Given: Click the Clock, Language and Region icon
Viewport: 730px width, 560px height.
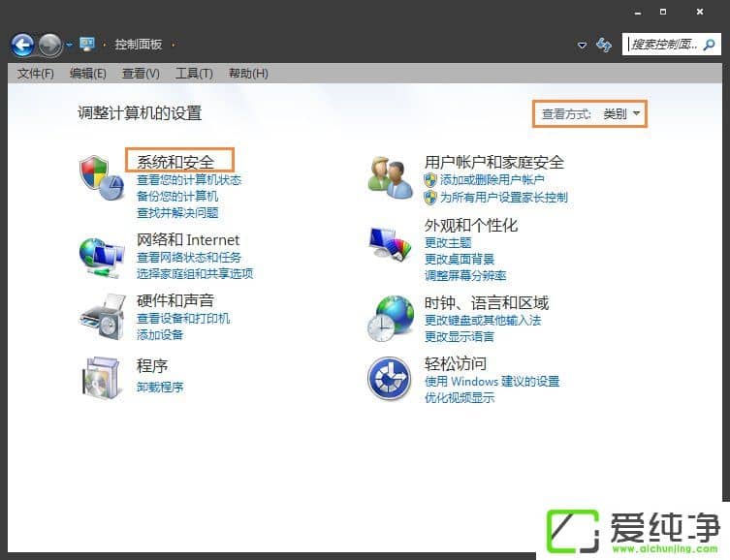Looking at the screenshot, I should pos(390,317).
